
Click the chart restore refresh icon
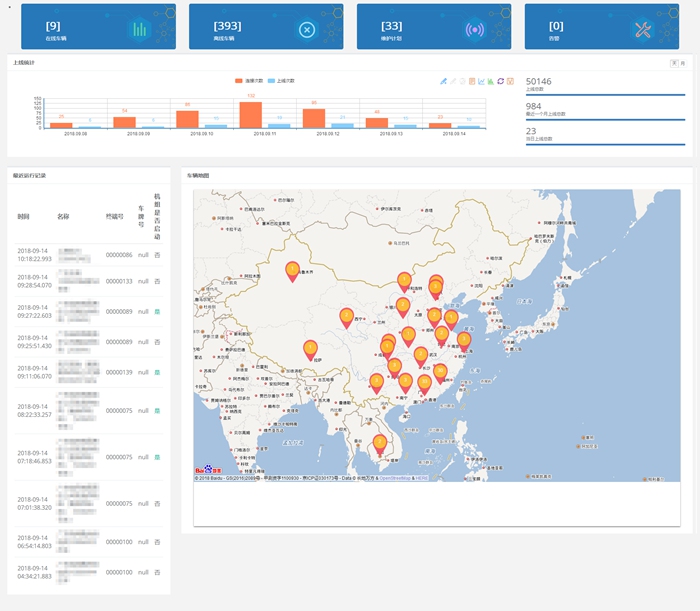(500, 81)
